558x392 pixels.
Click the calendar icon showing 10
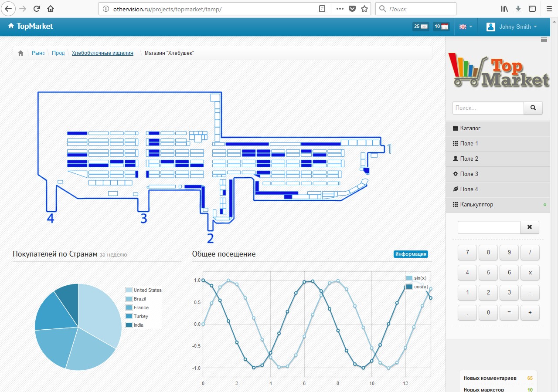(x=441, y=27)
